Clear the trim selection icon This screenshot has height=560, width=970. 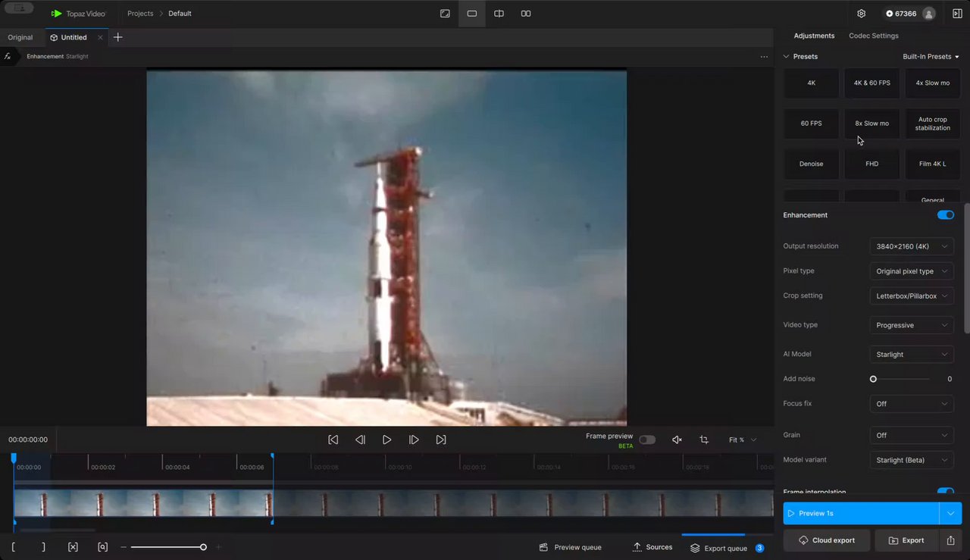[73, 547]
